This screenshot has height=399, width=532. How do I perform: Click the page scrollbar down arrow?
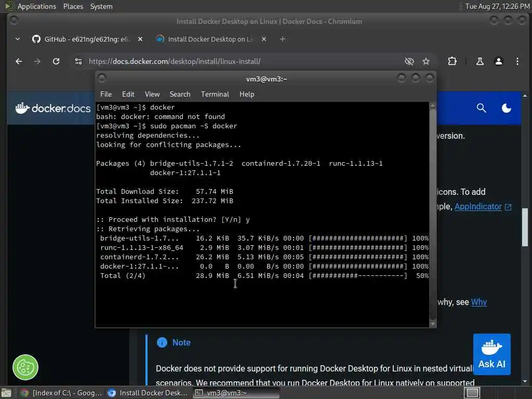[x=525, y=382]
